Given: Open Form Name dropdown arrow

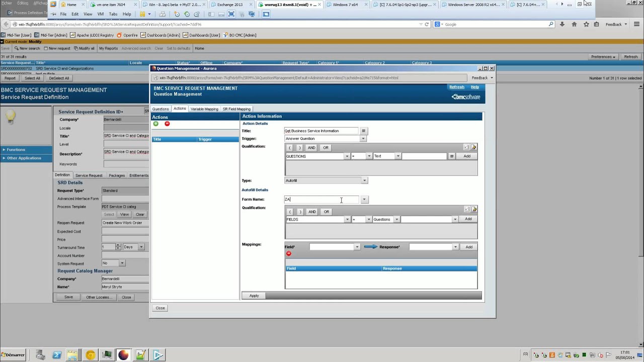Looking at the screenshot, I should pos(364,200).
